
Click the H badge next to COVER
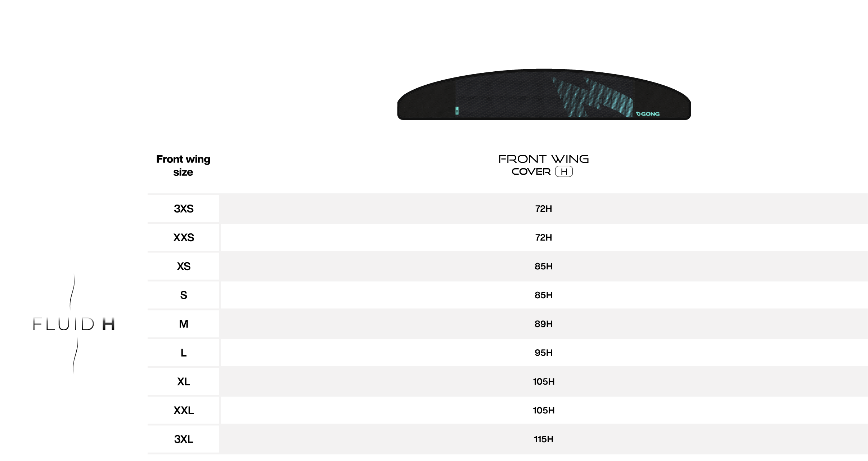pyautogui.click(x=564, y=172)
